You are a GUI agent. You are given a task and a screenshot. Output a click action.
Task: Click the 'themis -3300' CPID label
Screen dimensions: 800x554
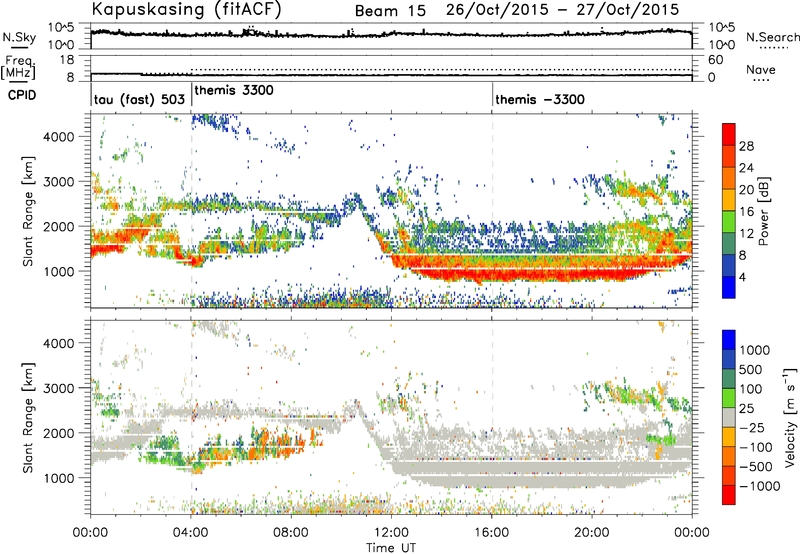click(x=540, y=99)
